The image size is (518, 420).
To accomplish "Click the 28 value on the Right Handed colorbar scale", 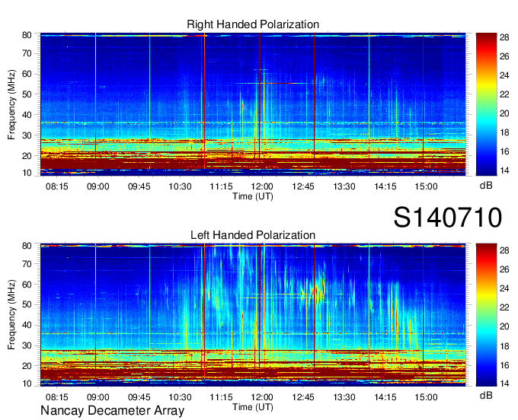I will point(504,37).
